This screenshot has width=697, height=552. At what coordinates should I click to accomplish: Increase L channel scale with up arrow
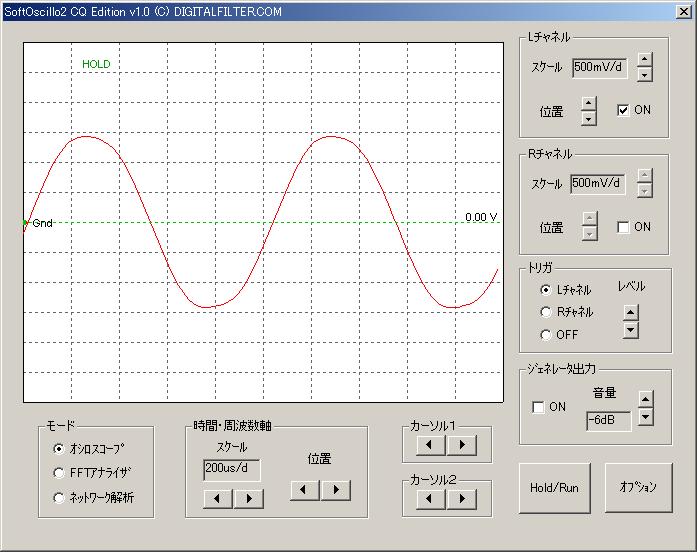(645, 59)
